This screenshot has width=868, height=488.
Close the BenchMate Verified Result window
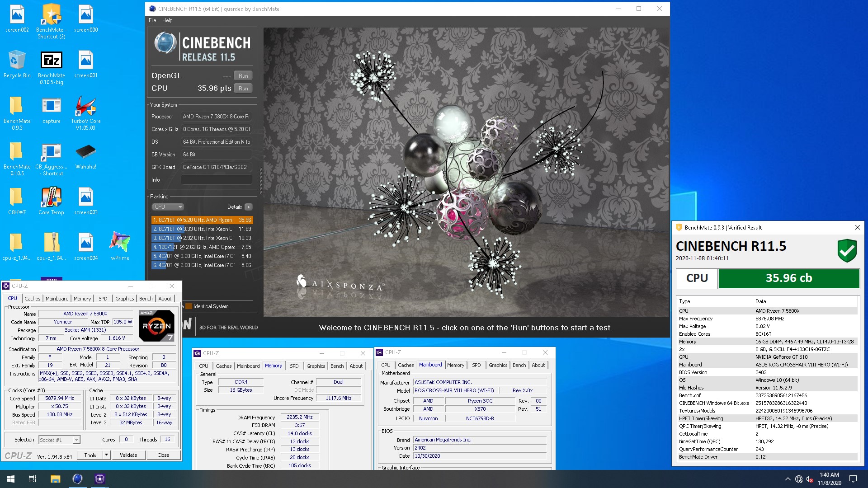857,227
